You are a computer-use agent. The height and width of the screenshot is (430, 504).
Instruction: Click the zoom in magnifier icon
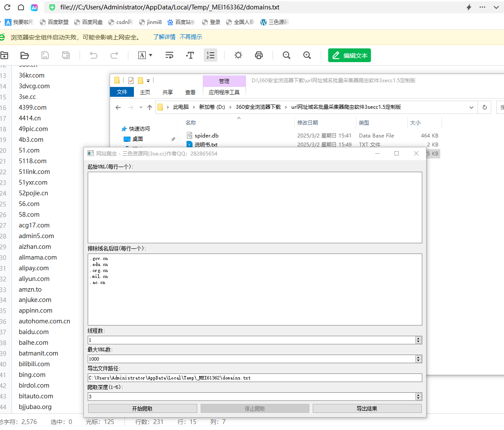tap(307, 55)
